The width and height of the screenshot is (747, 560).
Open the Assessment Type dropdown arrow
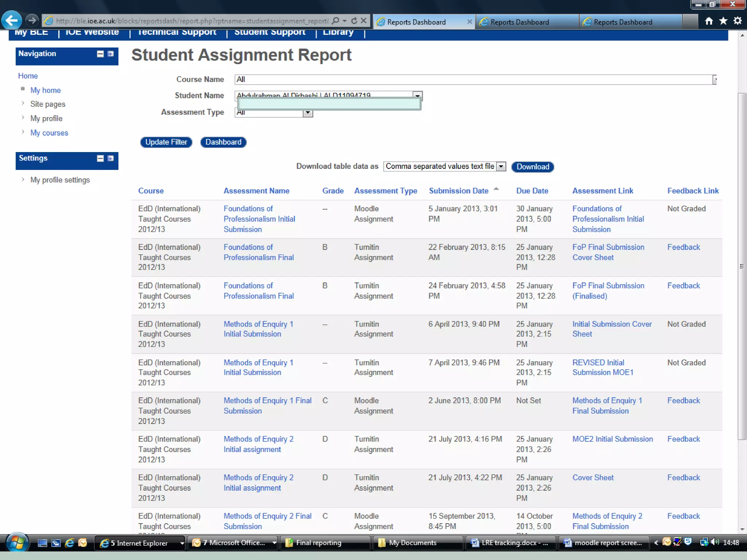pos(308,113)
